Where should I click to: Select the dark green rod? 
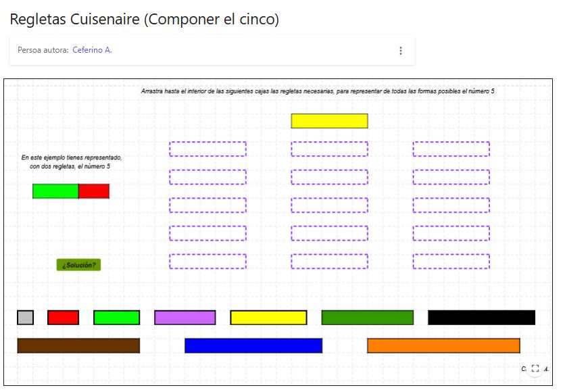pos(368,318)
